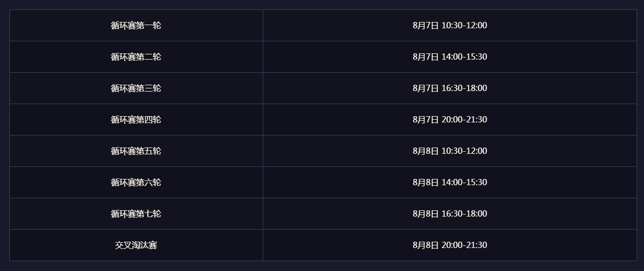Click the 14:00-15:30 time for 循环赛第二轮
The width and height of the screenshot is (644, 271).
coord(464,57)
